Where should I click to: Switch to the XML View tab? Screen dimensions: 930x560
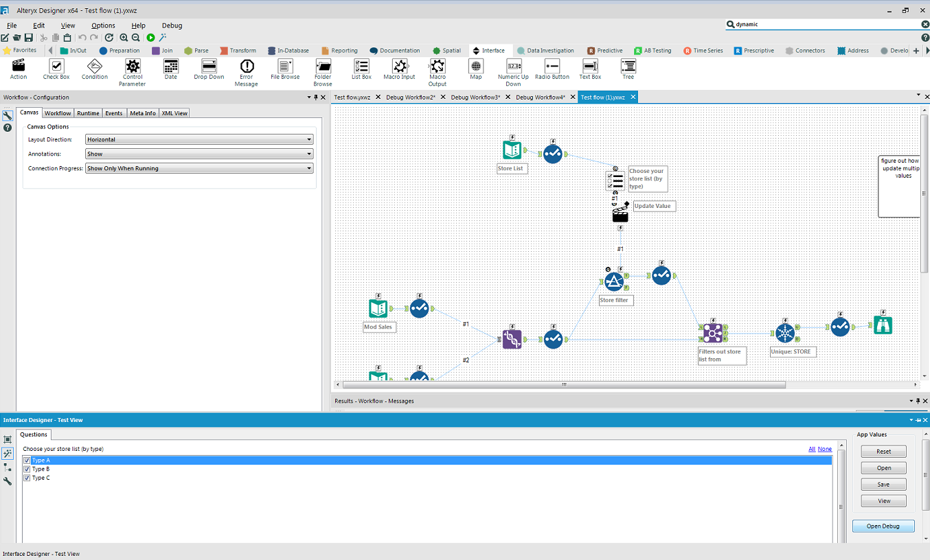click(174, 113)
